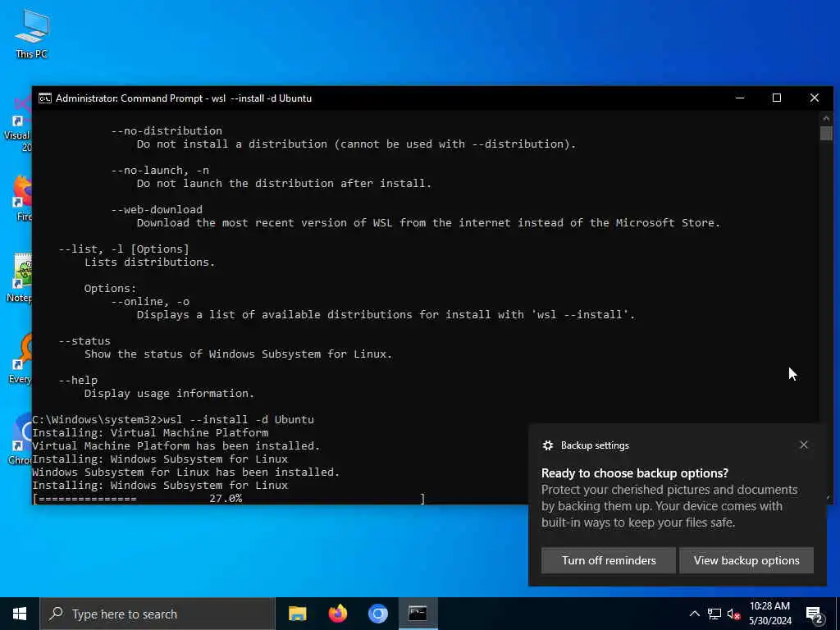Minimize the Command Prompt window

(x=740, y=98)
